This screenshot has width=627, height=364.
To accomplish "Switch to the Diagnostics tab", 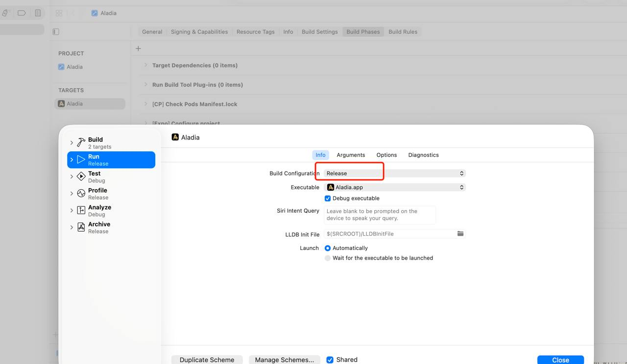I will 424,155.
